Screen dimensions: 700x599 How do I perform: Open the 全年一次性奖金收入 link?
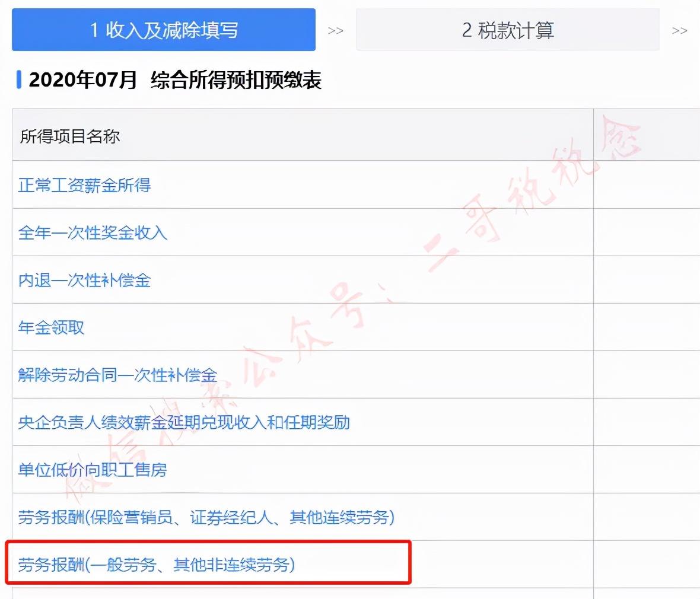93,232
